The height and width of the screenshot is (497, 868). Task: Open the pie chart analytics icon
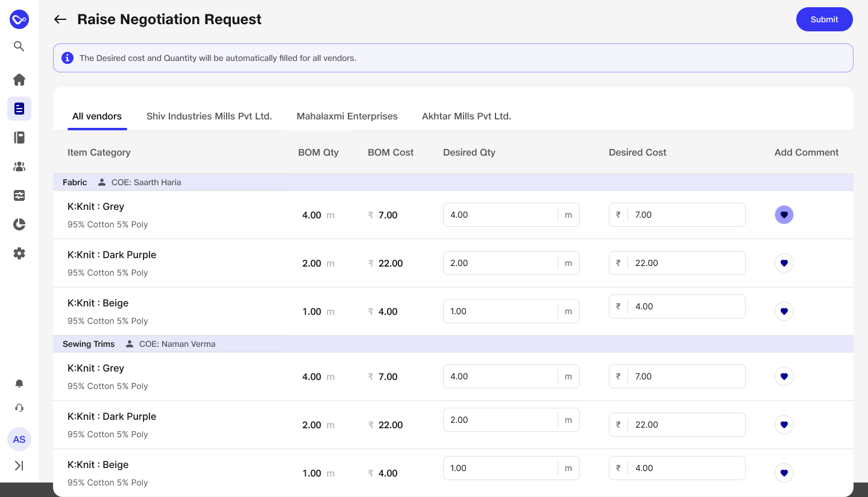point(19,224)
